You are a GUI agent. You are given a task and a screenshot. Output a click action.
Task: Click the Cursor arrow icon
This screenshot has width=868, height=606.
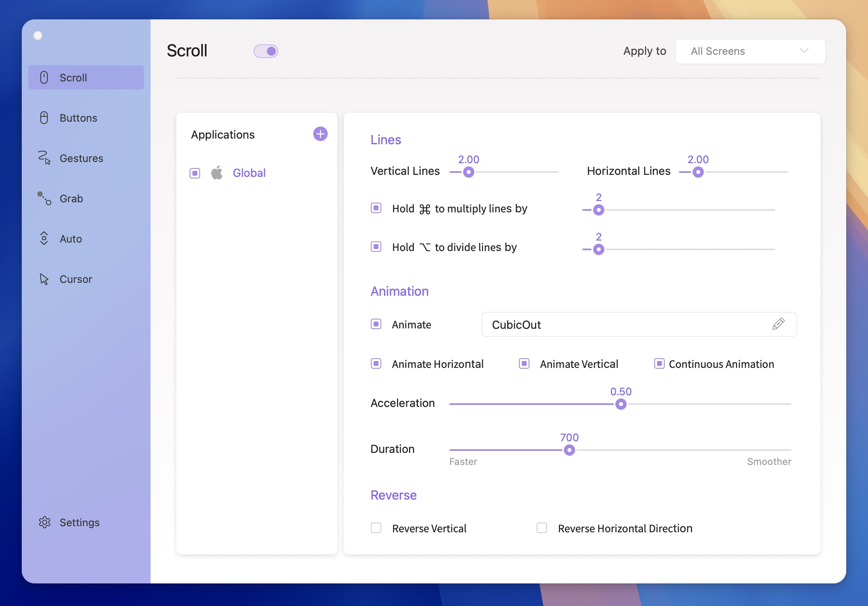(x=44, y=279)
